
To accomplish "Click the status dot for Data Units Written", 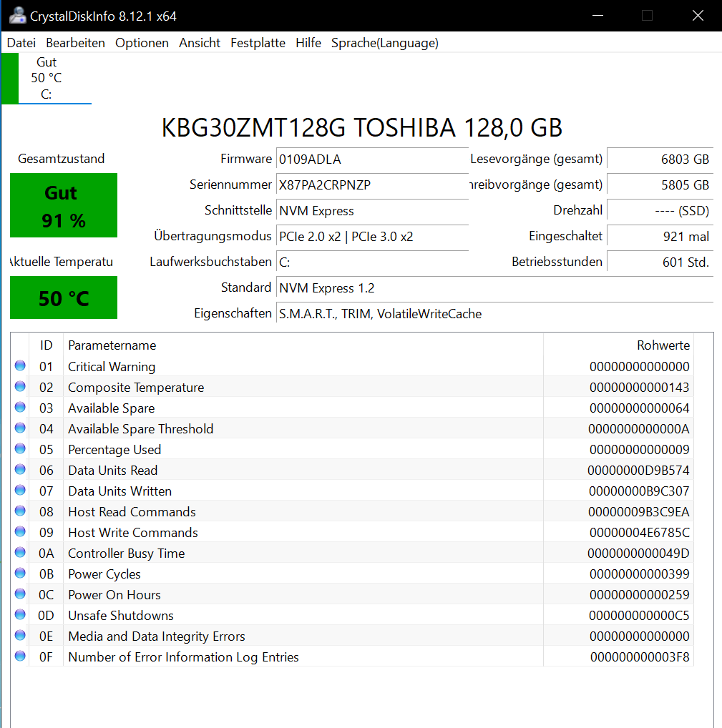I will pos(20,491).
